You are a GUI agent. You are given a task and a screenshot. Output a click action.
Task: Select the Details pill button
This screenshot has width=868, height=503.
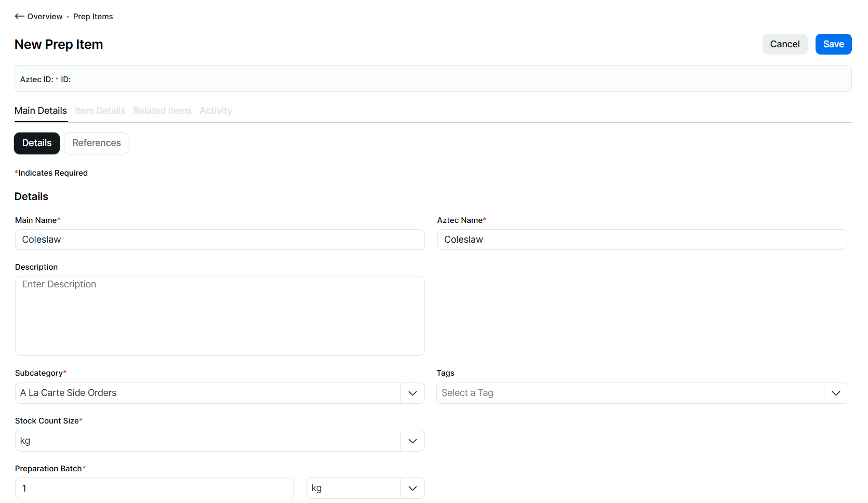pos(37,143)
